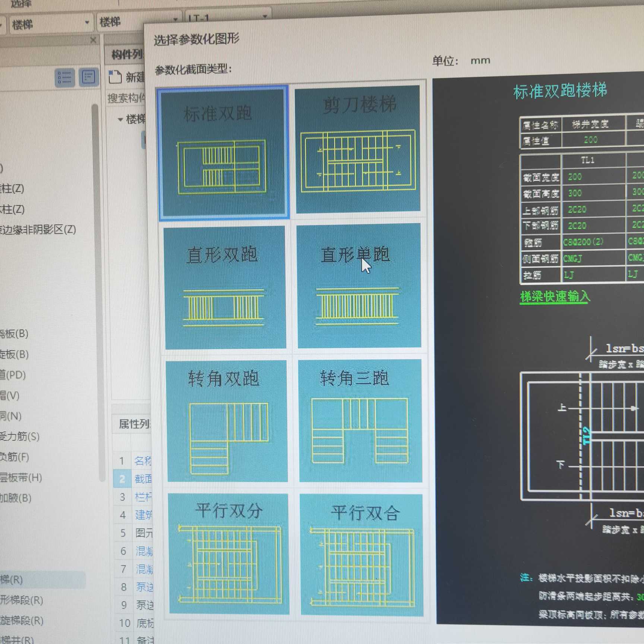Edit TL1 截面高度 value 300

click(x=575, y=193)
